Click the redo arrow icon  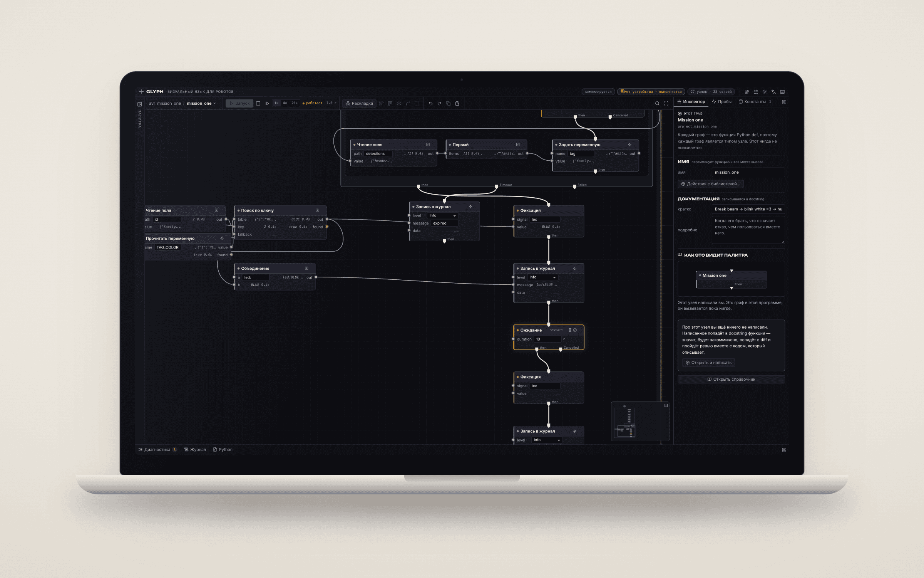click(439, 103)
